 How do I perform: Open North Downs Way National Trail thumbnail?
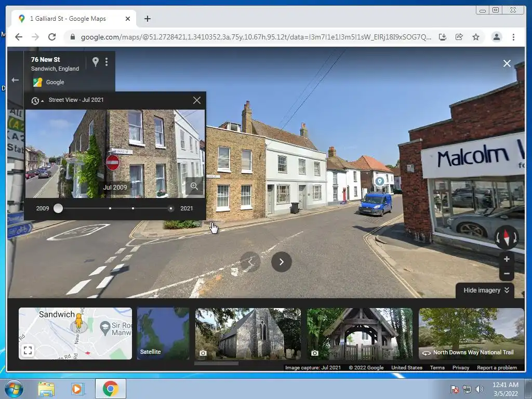click(x=471, y=334)
